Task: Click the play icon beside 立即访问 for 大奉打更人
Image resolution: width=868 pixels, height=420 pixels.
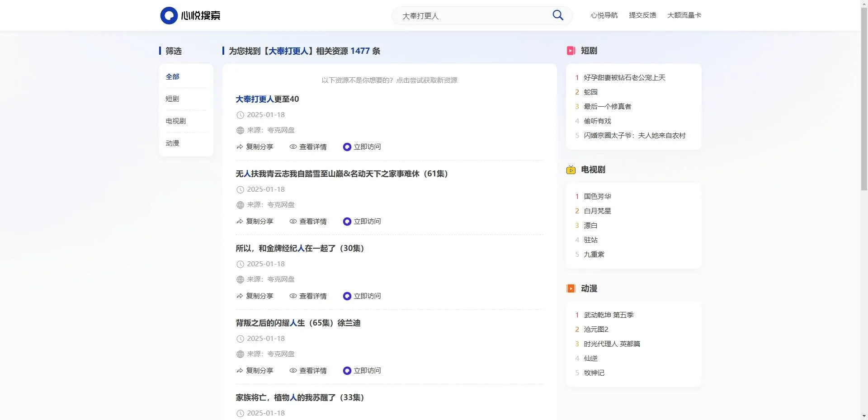Action: pyautogui.click(x=347, y=147)
